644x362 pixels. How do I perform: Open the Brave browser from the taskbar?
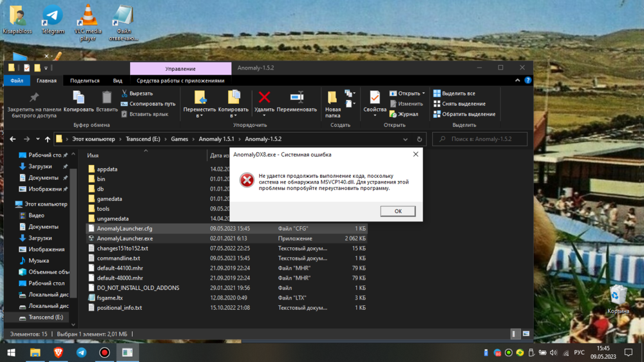tap(59, 352)
